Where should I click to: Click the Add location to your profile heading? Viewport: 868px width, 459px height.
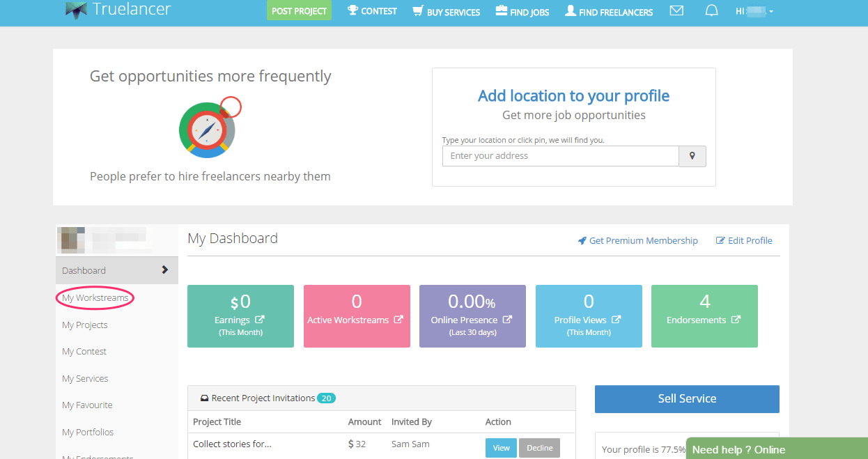[574, 95]
